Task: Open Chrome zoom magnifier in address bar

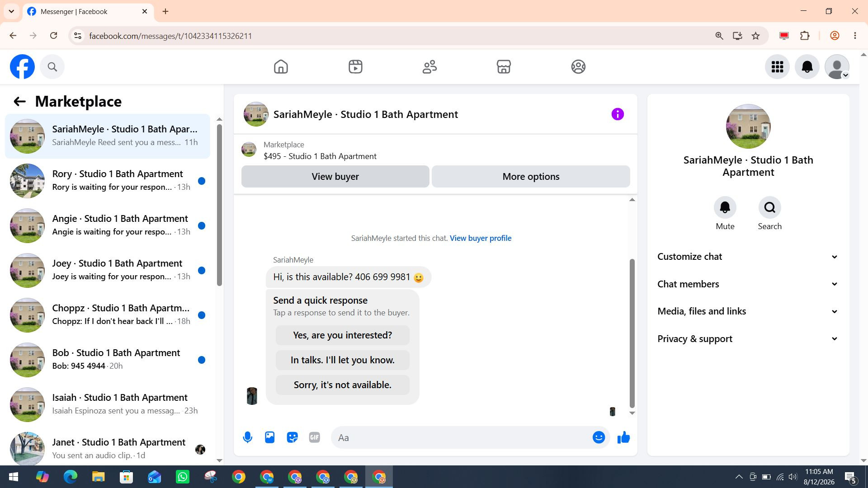Action: (719, 36)
